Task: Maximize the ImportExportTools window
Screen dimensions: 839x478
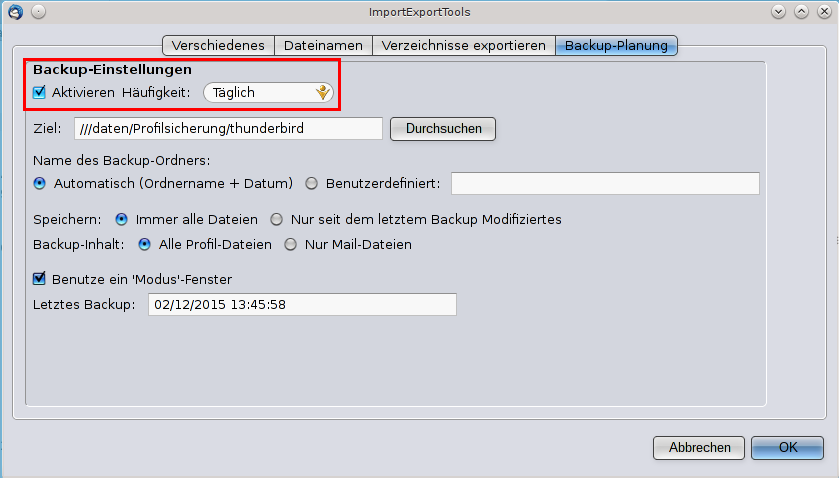Action: point(802,11)
